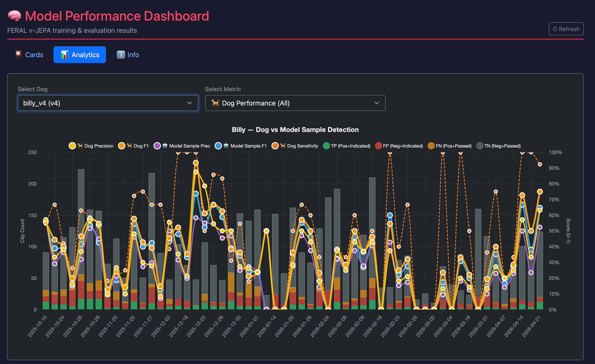Image resolution: width=595 pixels, height=364 pixels.
Task: Click the bar chart icon on the Analytics tab
Action: [64, 55]
